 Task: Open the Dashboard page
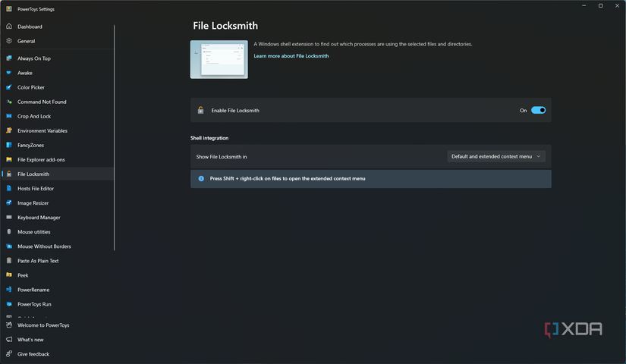pos(58,27)
